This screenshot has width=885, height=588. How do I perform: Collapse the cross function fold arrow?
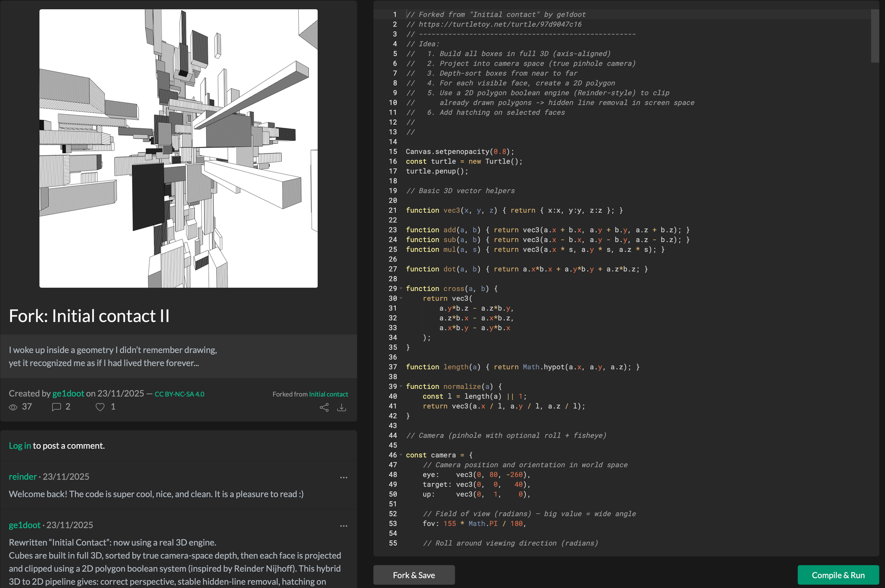coord(401,288)
